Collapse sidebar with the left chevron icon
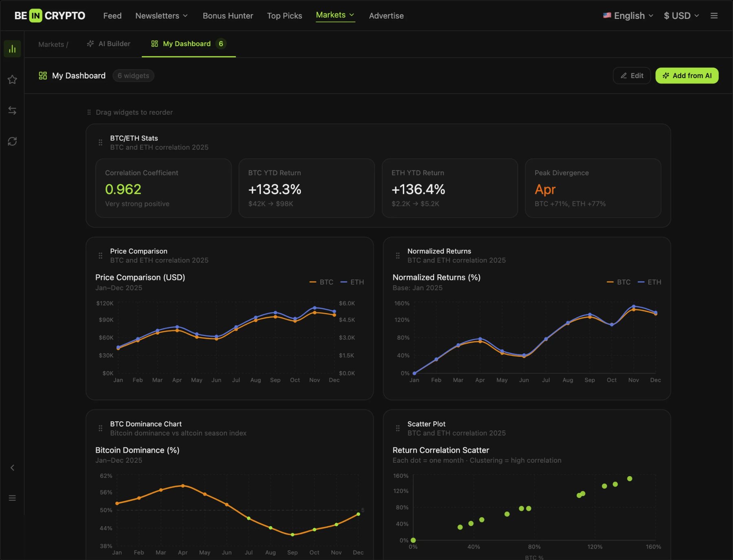 [x=12, y=468]
